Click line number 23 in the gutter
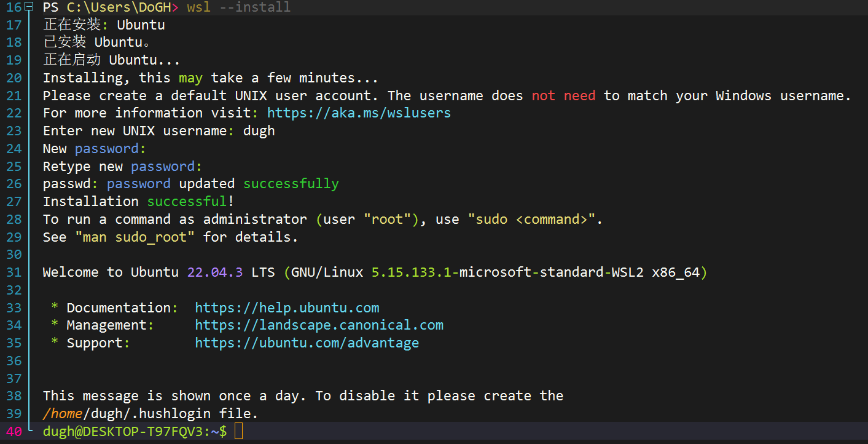 pyautogui.click(x=14, y=131)
